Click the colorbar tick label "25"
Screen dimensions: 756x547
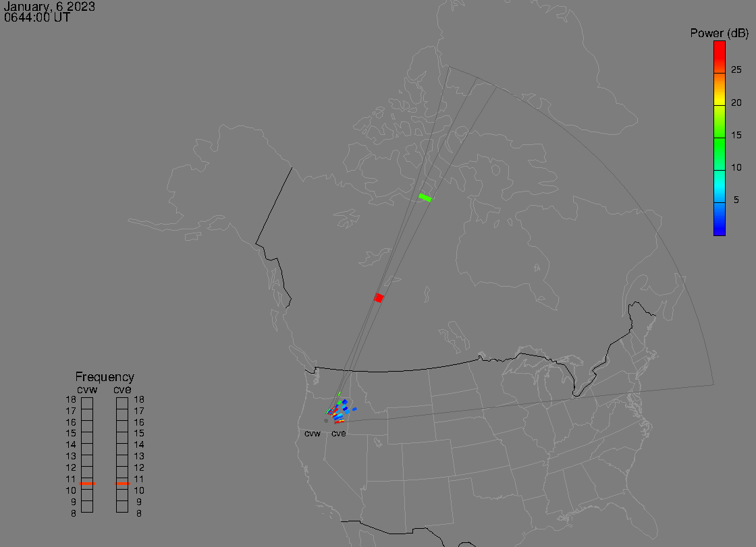tap(736, 70)
